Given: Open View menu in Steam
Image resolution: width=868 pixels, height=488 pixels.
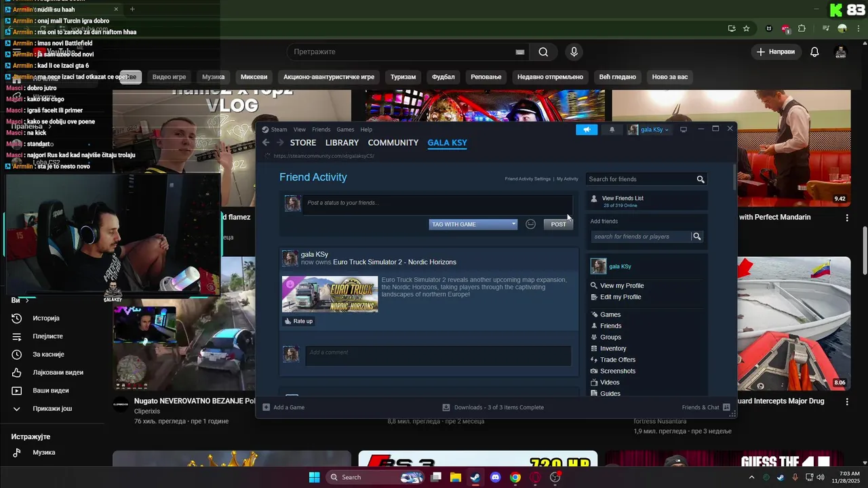Looking at the screenshot, I should [x=300, y=129].
